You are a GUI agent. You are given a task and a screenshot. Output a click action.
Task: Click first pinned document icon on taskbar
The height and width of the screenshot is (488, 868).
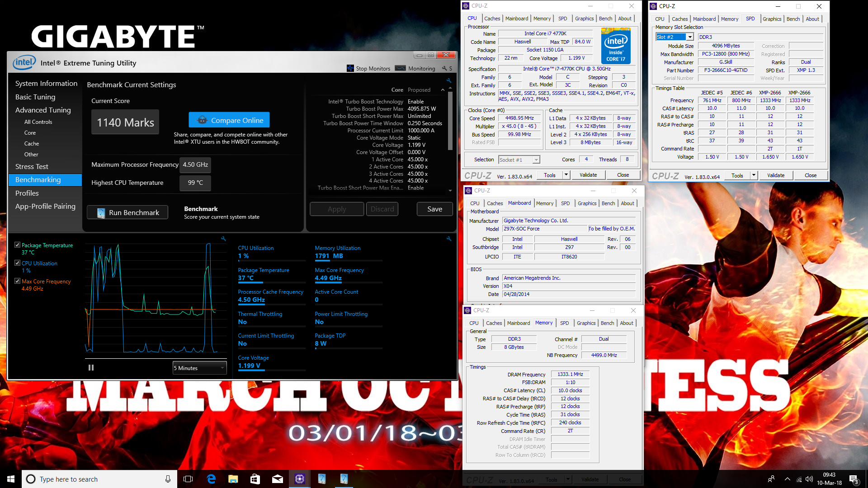point(322,479)
